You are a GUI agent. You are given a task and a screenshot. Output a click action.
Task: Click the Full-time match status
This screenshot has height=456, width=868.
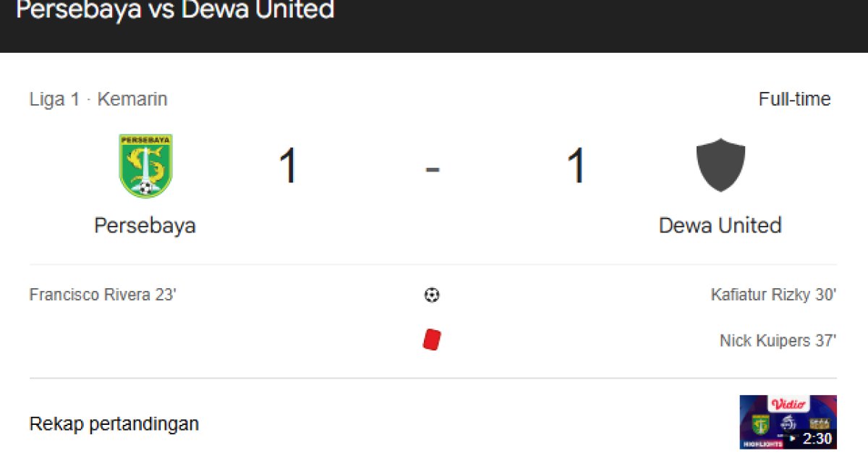pos(794,99)
